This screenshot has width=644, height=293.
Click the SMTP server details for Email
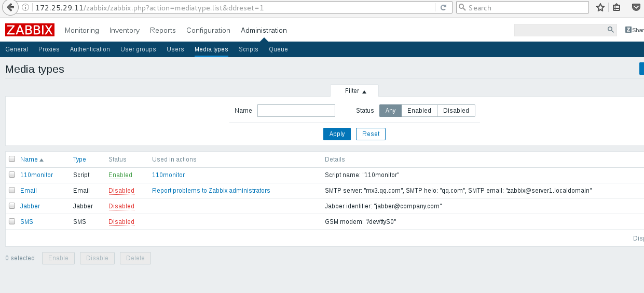458,191
